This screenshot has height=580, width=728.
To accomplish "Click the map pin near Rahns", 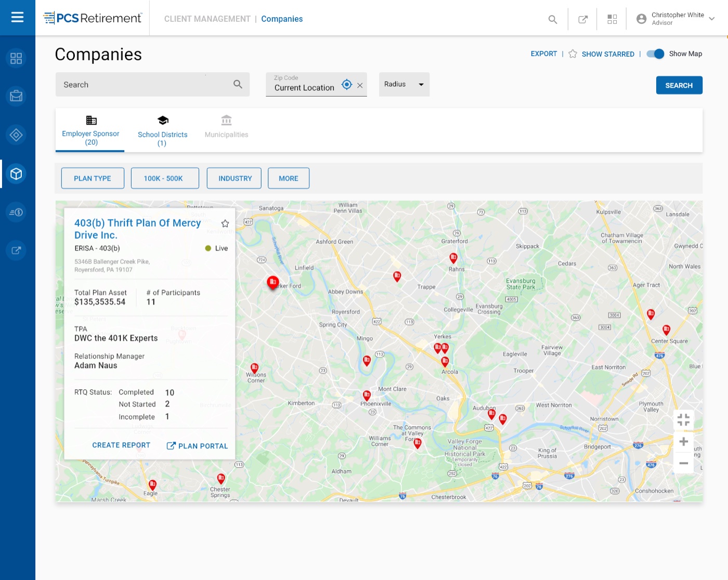I will point(453,258).
